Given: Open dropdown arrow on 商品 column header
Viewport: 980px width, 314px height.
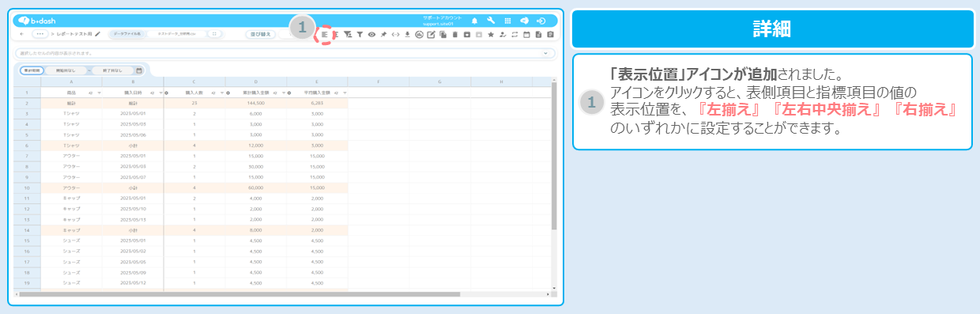Looking at the screenshot, I should click(x=100, y=93).
